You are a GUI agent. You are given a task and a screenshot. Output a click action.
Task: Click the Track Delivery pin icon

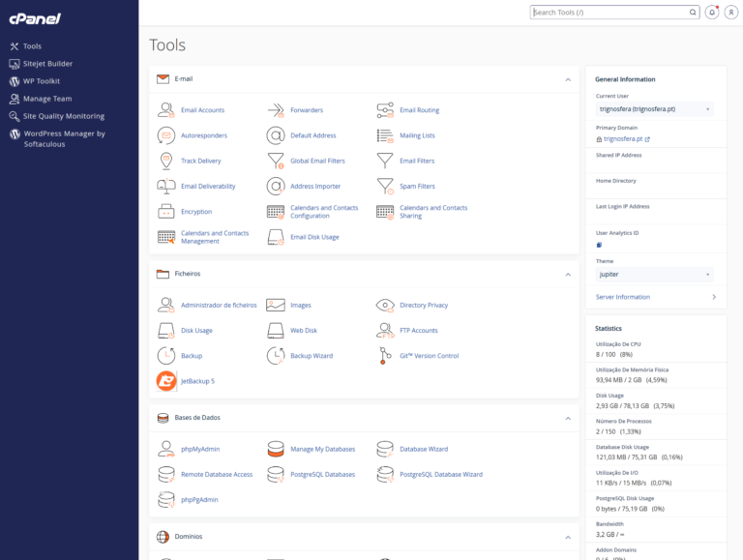[165, 161]
